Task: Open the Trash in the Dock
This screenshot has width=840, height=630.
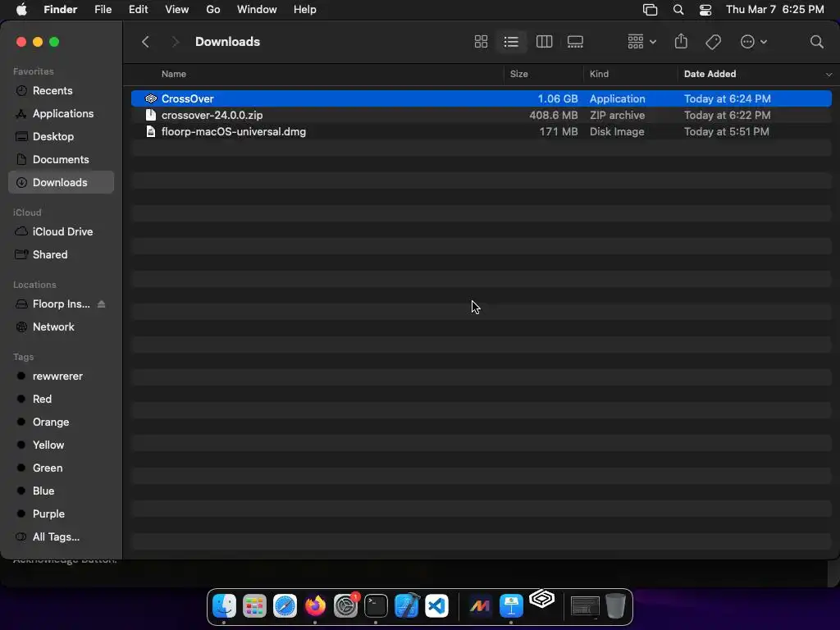Action: 615,606
